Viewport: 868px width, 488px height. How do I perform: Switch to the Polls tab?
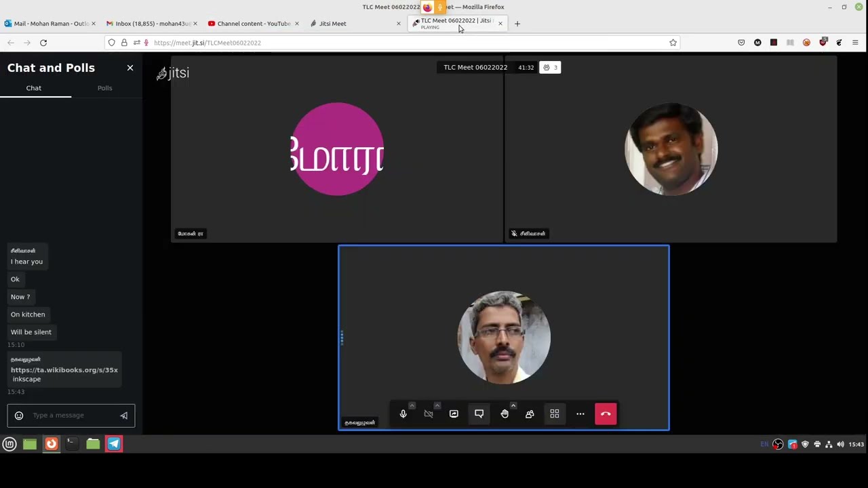[104, 88]
